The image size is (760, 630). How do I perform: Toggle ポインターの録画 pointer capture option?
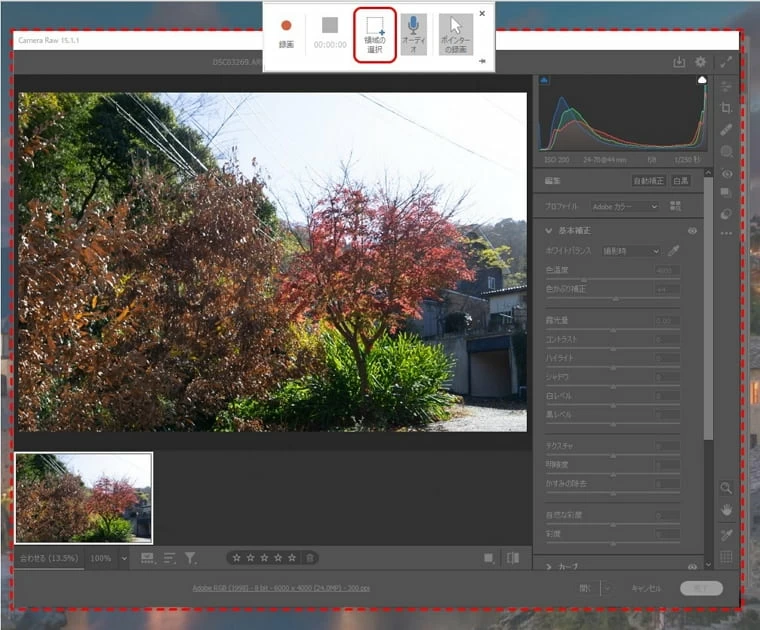pos(456,35)
